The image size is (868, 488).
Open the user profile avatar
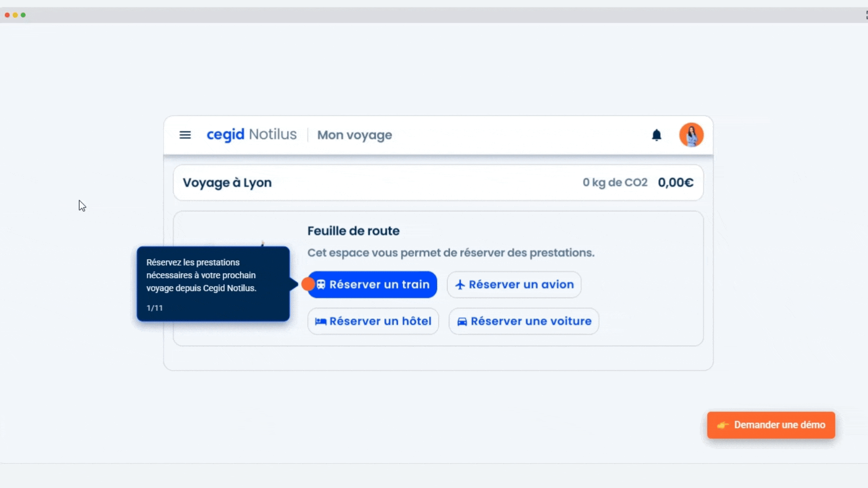tap(691, 135)
